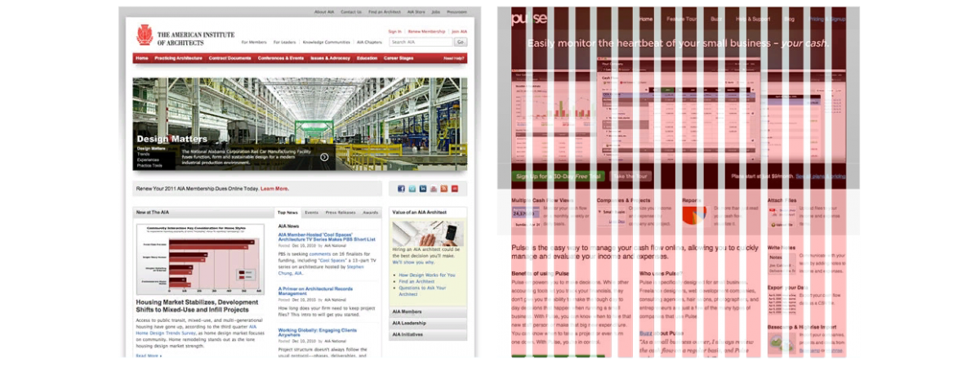Click the Pulse logo
Image resolution: width=980 pixels, height=367 pixels.
click(x=528, y=18)
